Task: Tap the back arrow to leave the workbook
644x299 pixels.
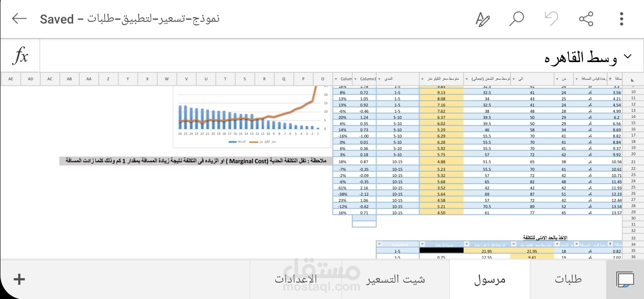Action: tap(19, 19)
